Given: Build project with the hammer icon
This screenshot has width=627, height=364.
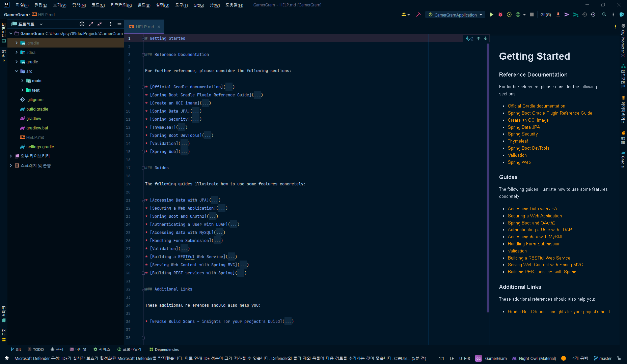Looking at the screenshot, I should pyautogui.click(x=418, y=14).
